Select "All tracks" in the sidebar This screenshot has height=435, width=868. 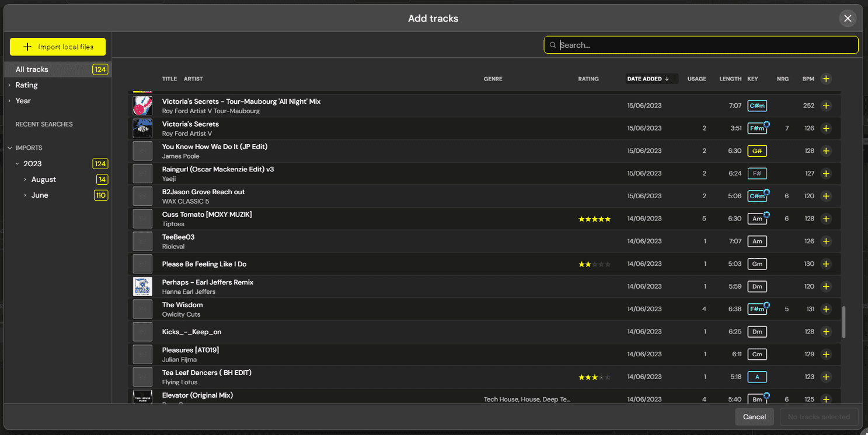[32, 69]
